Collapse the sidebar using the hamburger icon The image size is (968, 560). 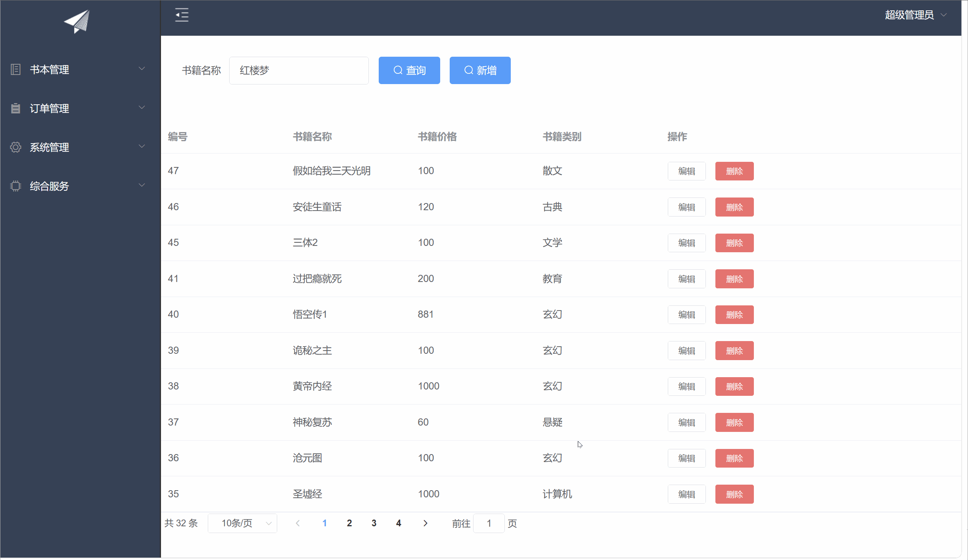[182, 14]
